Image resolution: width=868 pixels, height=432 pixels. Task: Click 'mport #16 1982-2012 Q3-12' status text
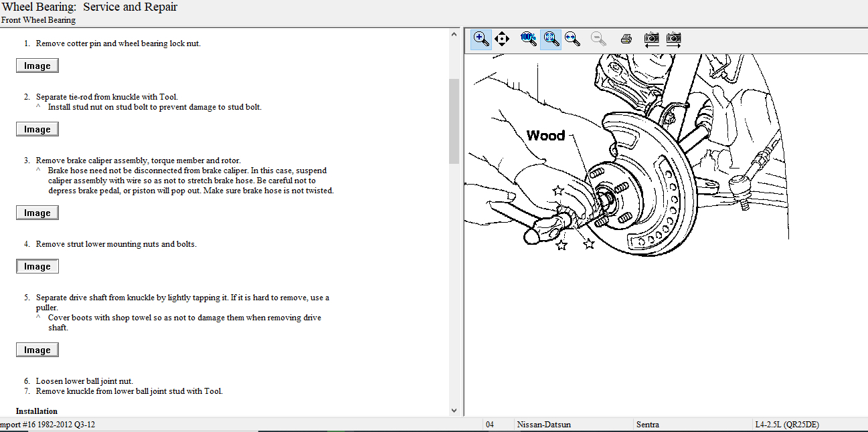(x=48, y=425)
